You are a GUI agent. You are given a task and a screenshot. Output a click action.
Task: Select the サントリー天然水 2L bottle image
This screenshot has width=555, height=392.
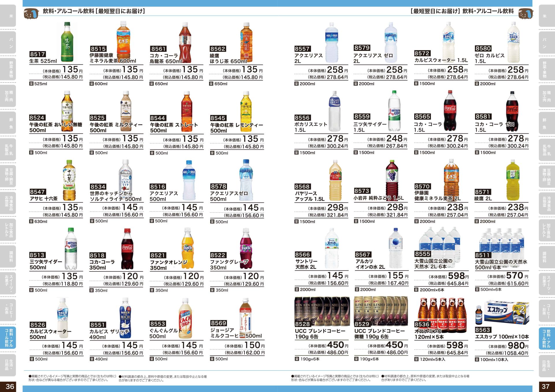click(332, 248)
